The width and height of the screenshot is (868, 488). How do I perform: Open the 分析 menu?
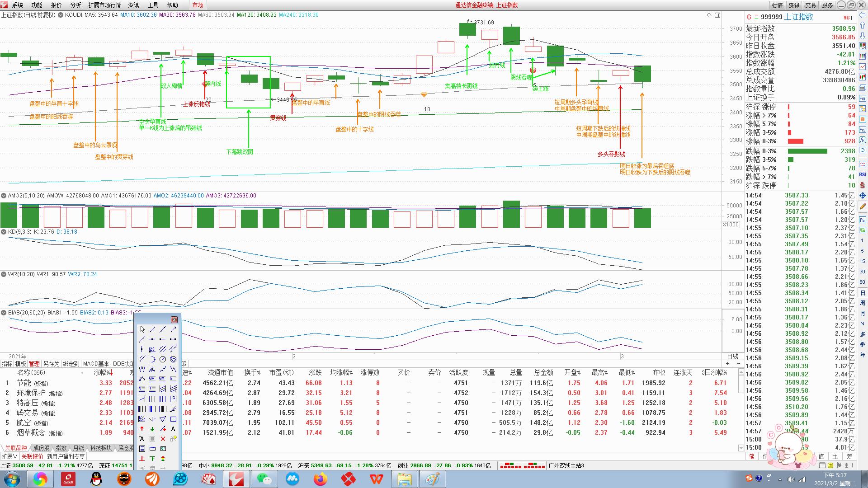(75, 5)
